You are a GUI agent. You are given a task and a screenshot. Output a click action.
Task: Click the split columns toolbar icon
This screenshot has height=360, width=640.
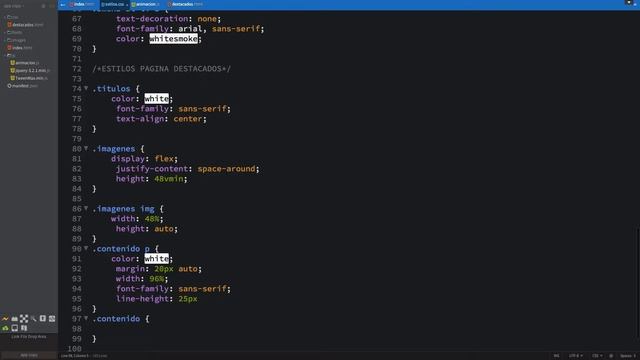click(x=24, y=328)
